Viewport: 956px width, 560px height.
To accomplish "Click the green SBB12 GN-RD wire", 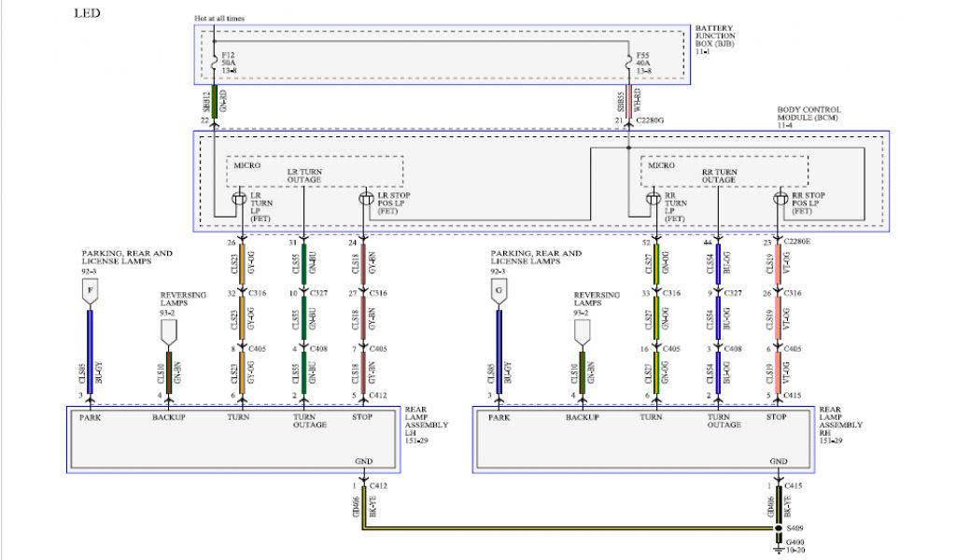I will tap(214, 101).
